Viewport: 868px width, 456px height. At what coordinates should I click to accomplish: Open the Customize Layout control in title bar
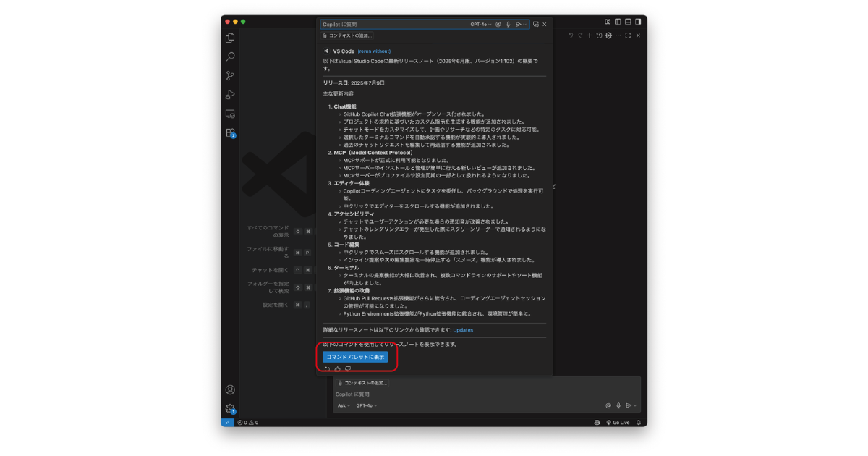608,22
